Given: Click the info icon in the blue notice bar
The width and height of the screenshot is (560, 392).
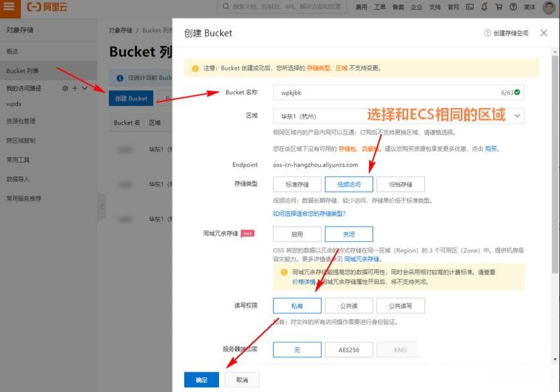Looking at the screenshot, I should tap(120, 78).
